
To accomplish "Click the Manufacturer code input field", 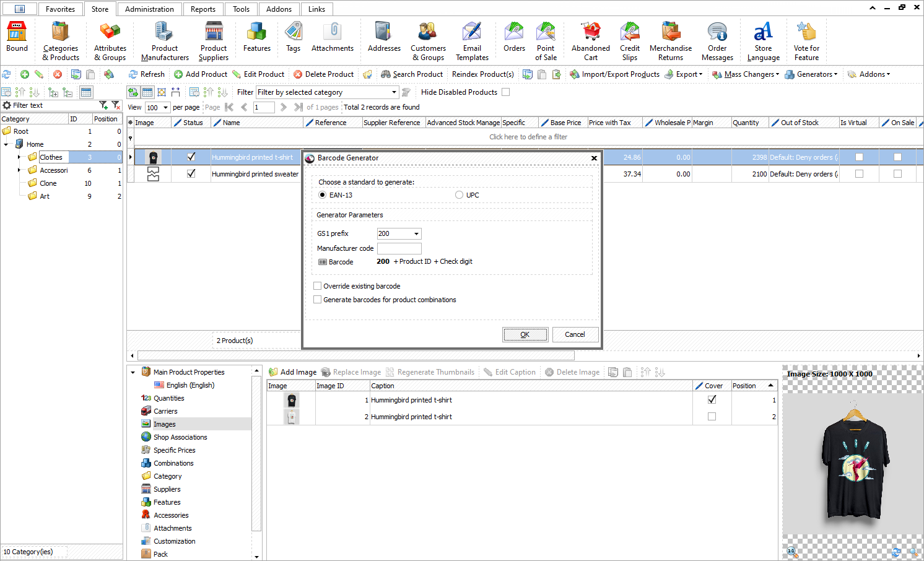I will coord(399,248).
